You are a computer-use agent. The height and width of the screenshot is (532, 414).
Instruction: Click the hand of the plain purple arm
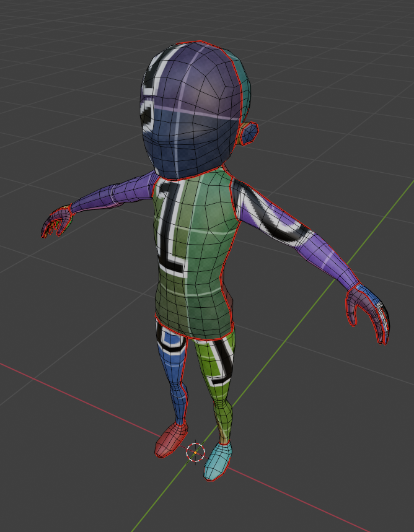click(57, 221)
